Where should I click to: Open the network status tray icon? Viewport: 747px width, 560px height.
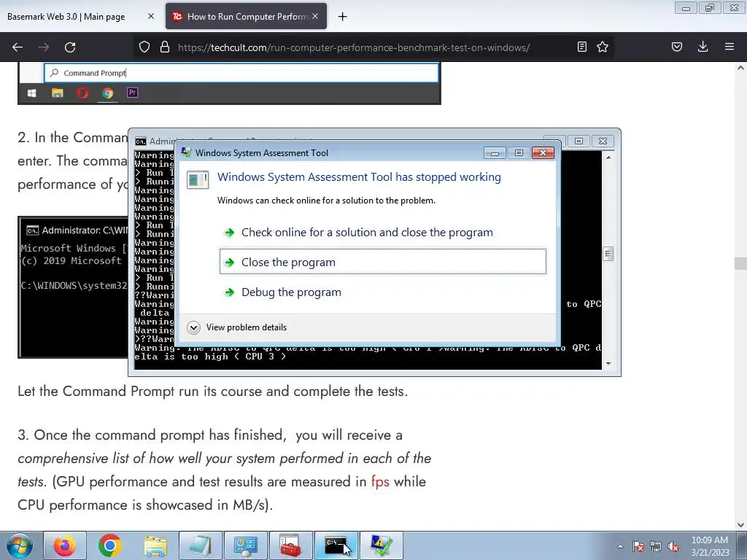click(656, 546)
